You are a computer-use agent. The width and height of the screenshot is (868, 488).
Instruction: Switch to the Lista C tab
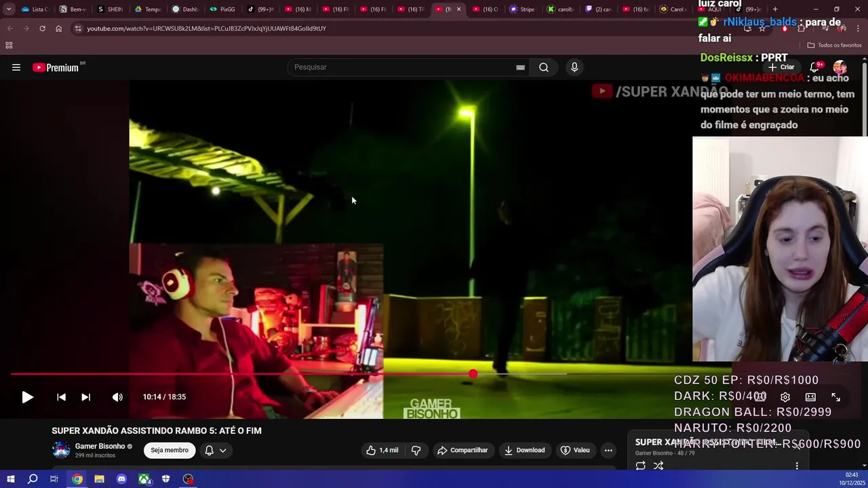coord(35,9)
